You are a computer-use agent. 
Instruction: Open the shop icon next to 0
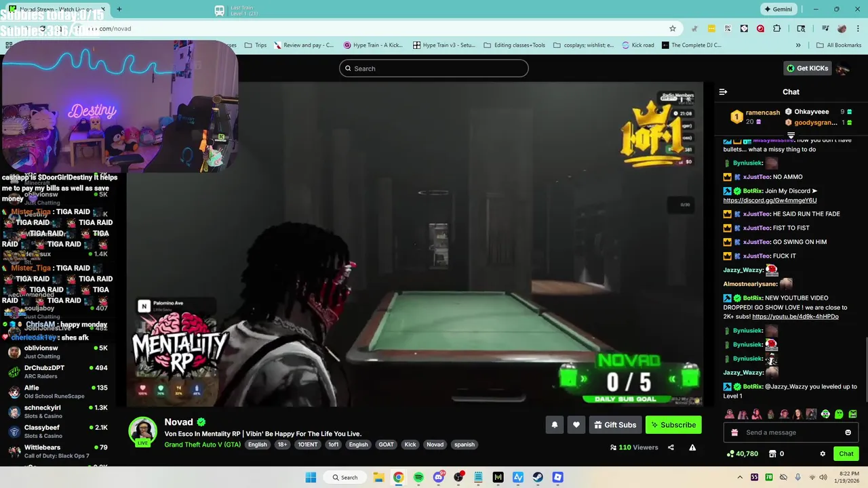772,454
